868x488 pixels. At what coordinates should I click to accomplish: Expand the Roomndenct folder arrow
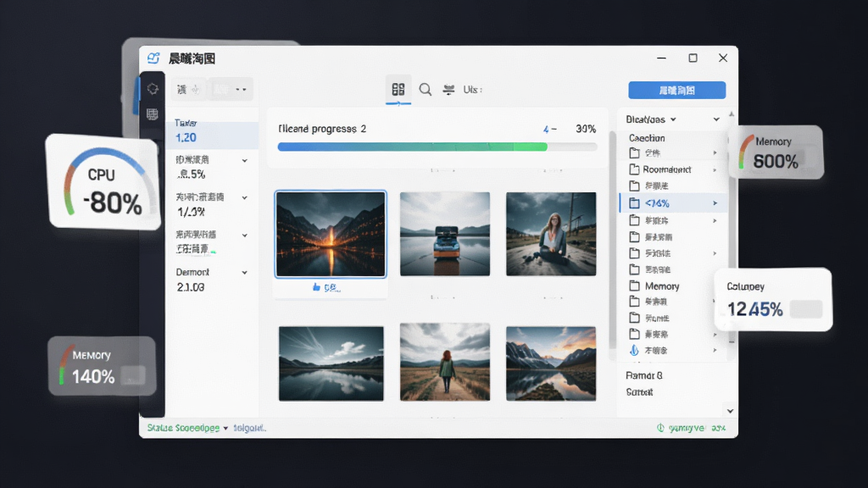pyautogui.click(x=715, y=169)
